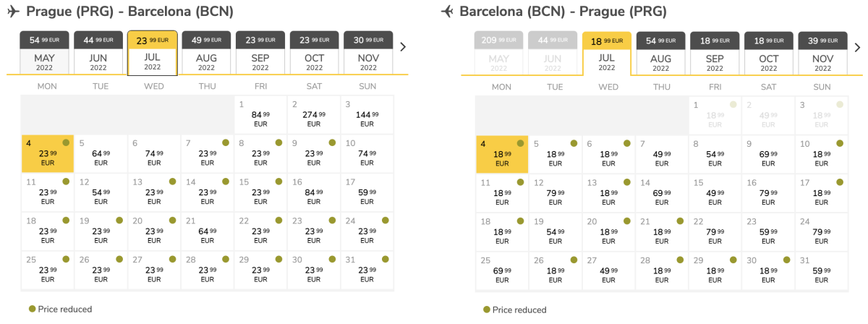
Task: Choose July 31 at 59.99 EUR Barcelona - Prague
Action: (x=822, y=271)
